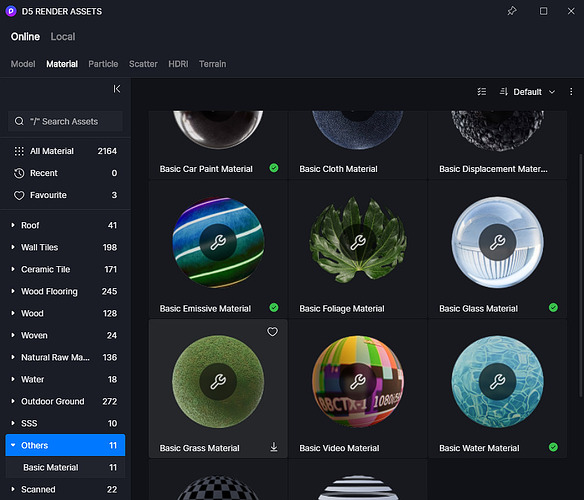This screenshot has width=584, height=500.
Task: Expand the Water category
Action: pyautogui.click(x=13, y=379)
